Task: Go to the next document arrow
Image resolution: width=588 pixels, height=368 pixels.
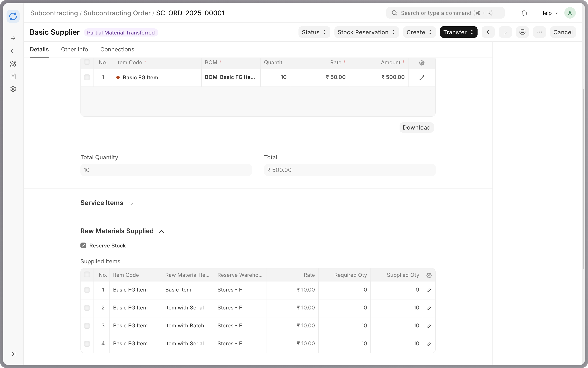Action: pos(505,32)
